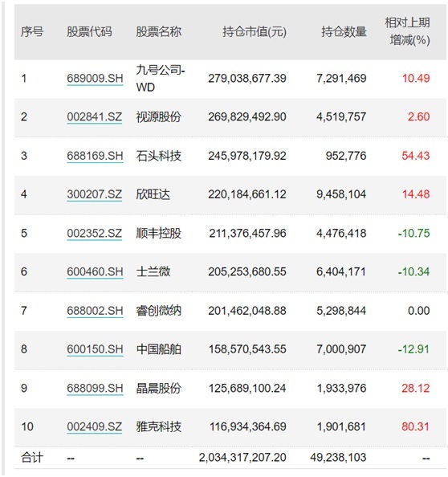This screenshot has width=448, height=477.
Task: Open stock code link 688002.SH
Action: 95,311
